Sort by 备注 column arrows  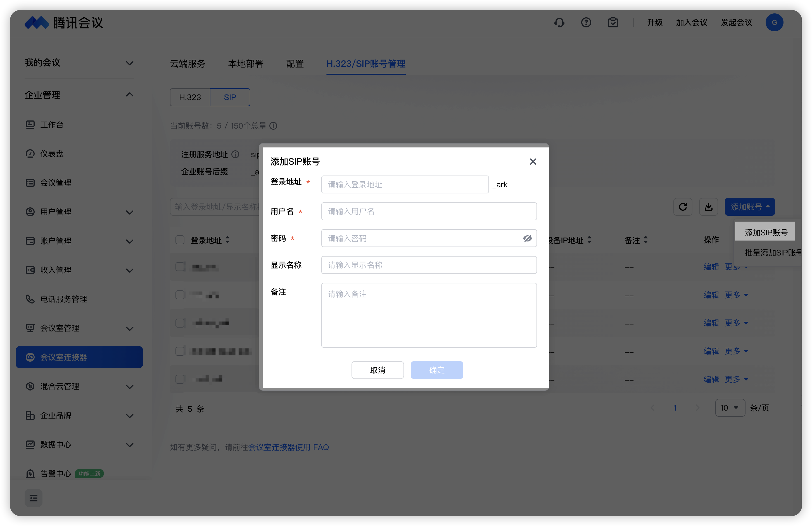coord(645,240)
